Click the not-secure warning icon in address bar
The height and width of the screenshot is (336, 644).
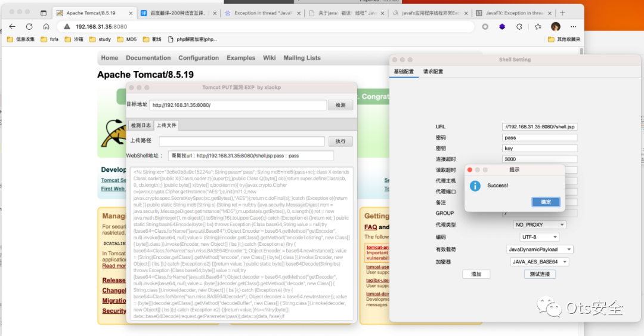(67, 27)
